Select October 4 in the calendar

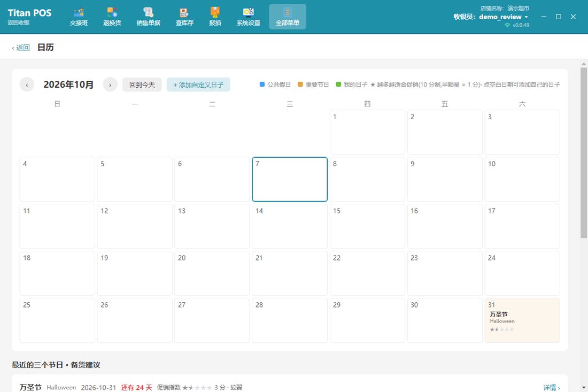pos(57,179)
